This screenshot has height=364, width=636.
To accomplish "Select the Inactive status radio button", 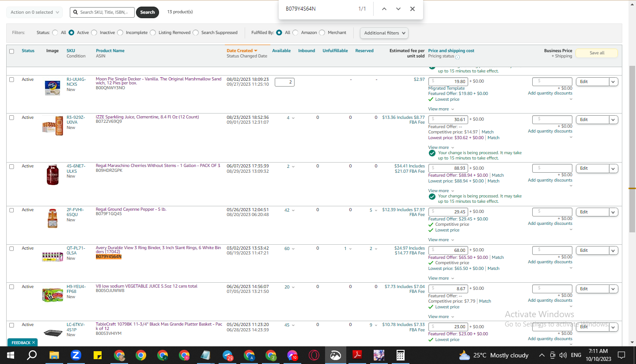I will click(x=94, y=33).
